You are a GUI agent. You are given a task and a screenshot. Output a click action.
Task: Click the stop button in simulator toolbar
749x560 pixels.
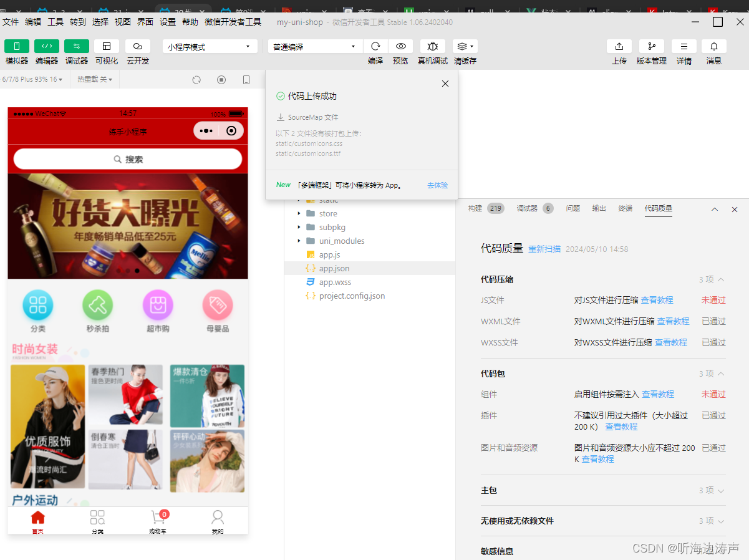(x=221, y=79)
